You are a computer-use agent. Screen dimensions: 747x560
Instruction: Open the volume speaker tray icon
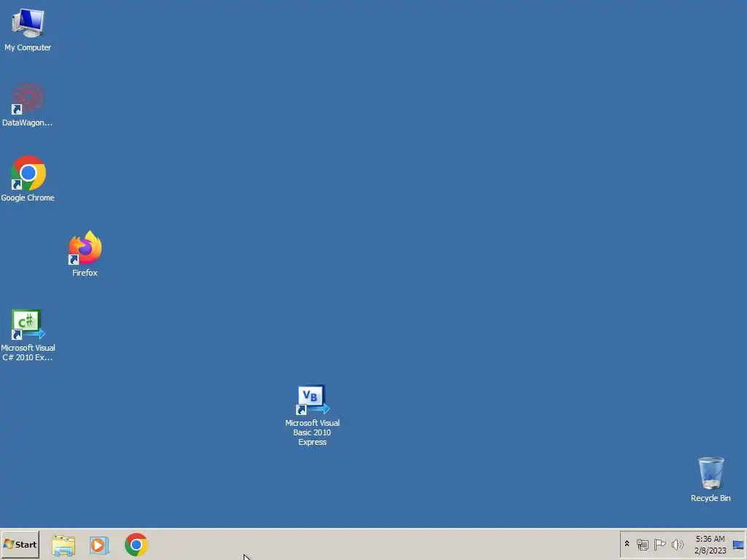click(677, 544)
